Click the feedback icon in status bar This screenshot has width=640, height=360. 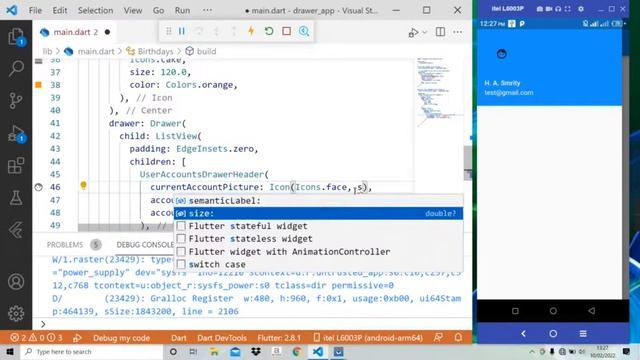(438, 338)
